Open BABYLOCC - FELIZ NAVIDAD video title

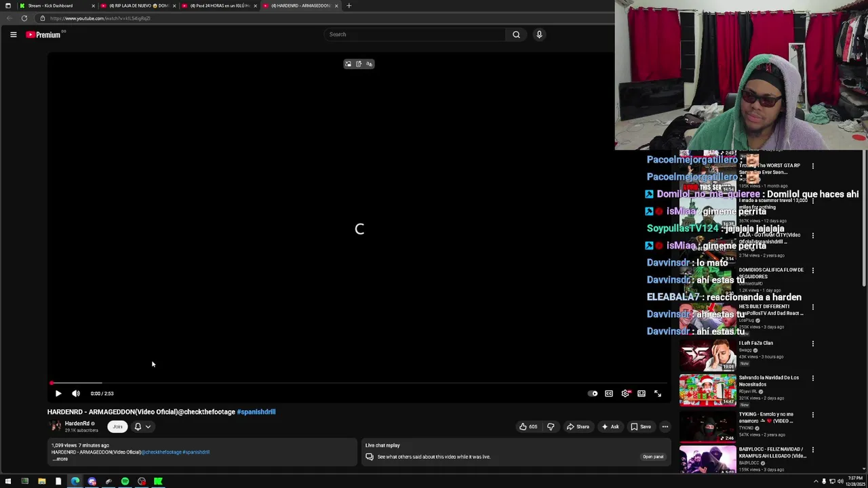point(772,452)
